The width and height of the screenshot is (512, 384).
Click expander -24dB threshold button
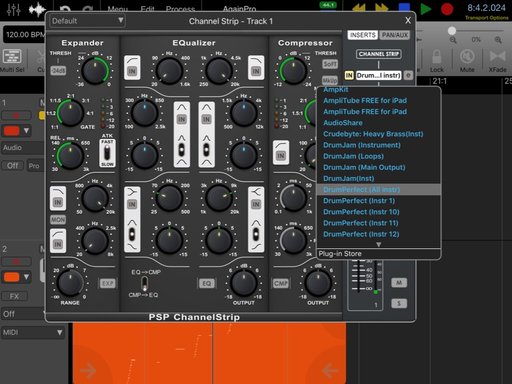(58, 71)
